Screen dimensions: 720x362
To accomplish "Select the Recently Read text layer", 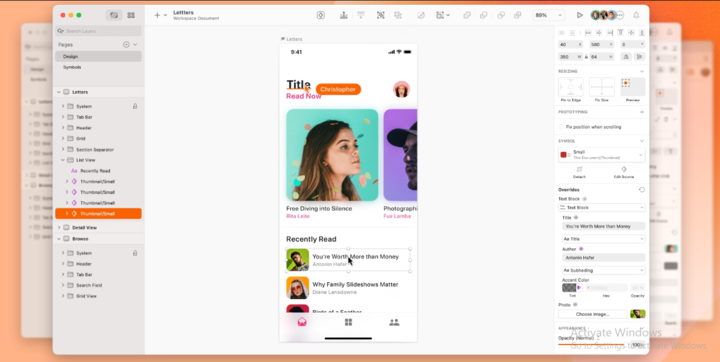I will (x=95, y=171).
